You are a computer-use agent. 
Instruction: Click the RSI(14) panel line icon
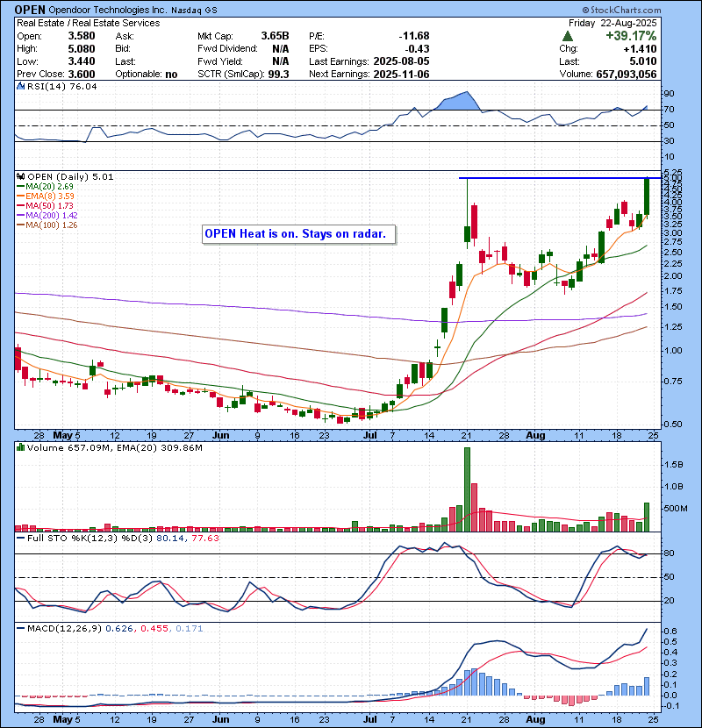[x=21, y=86]
